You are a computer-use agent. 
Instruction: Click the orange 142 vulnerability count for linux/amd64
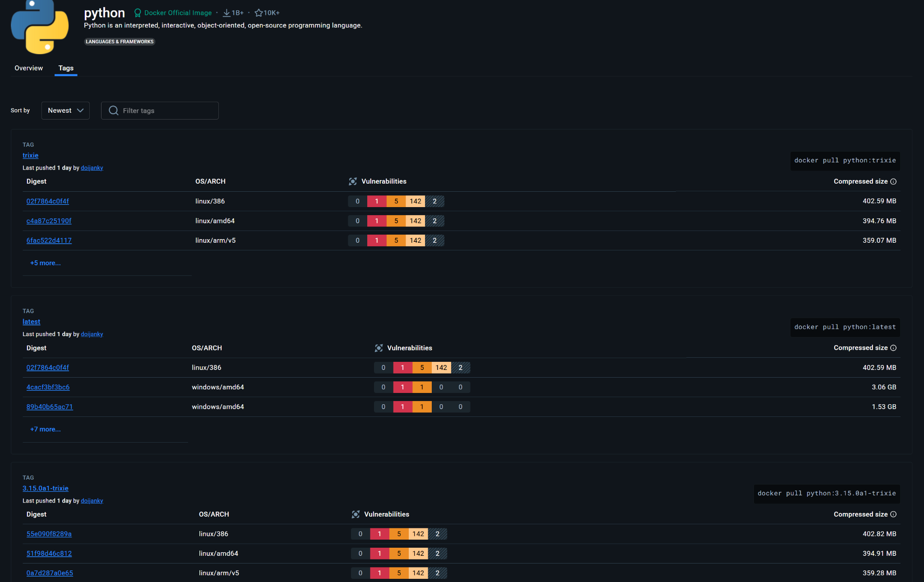[x=415, y=221]
